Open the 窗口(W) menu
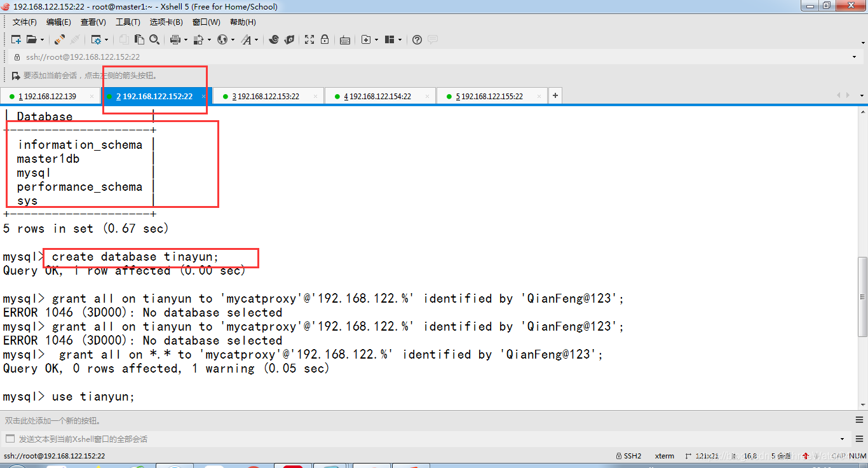The height and width of the screenshot is (468, 868). click(x=207, y=22)
